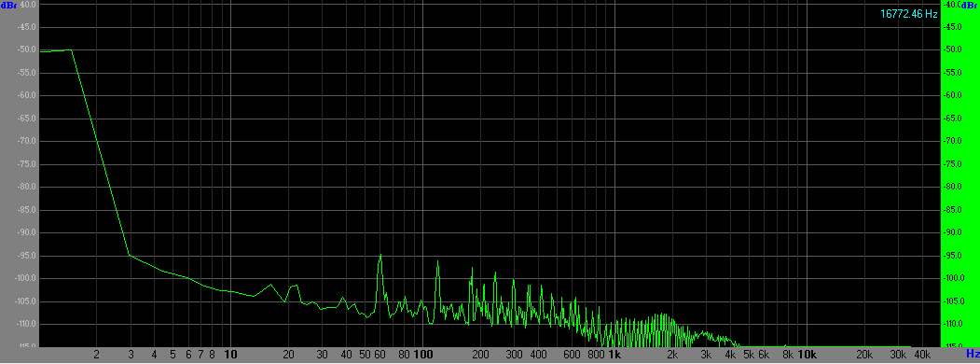Click the 2k label on frequency axis
The height and width of the screenshot is (364, 980).
[x=672, y=355]
